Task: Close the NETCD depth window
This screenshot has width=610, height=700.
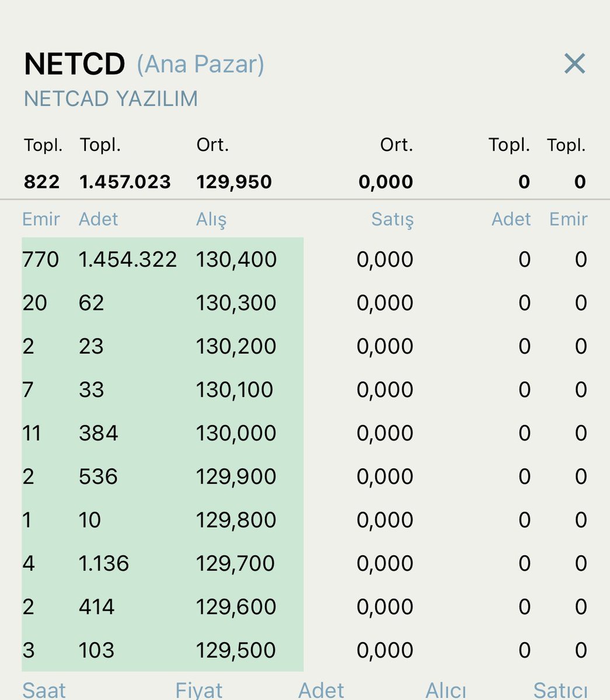Action: 574,64
